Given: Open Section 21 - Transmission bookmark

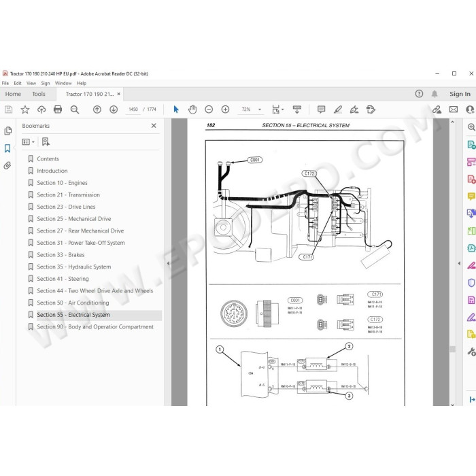Looking at the screenshot, I should (68, 195).
